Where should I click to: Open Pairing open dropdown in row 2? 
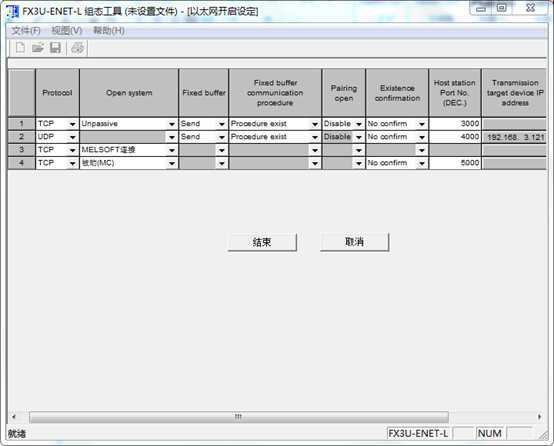coord(359,137)
